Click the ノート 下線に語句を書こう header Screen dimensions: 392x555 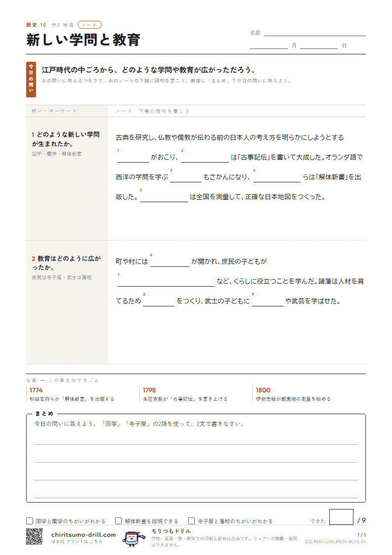coord(153,111)
